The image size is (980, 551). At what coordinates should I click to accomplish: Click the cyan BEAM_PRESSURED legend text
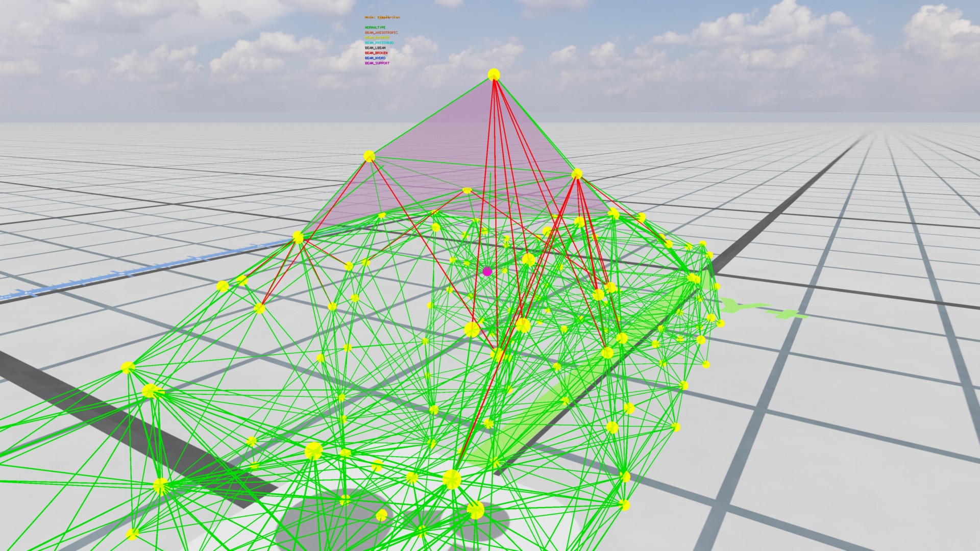click(379, 43)
